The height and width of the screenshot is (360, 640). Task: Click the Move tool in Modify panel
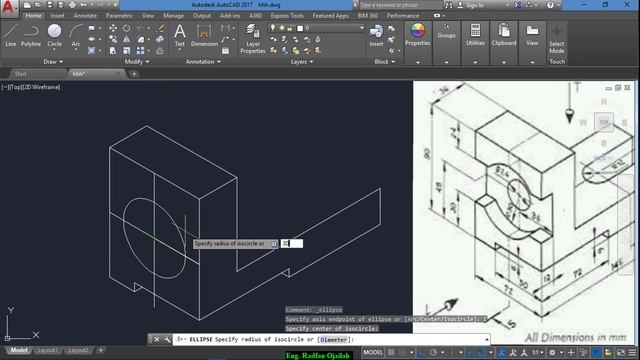113,28
